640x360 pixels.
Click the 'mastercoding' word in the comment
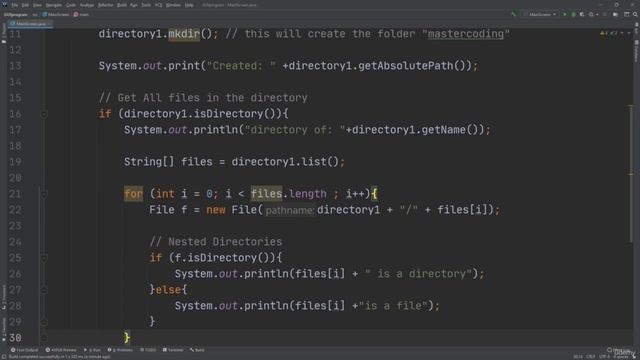pyautogui.click(x=466, y=34)
